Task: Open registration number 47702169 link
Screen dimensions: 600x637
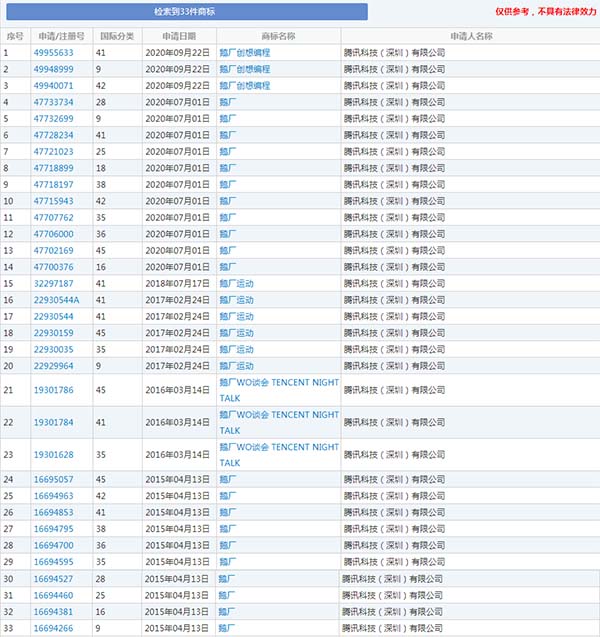Action: point(53,251)
